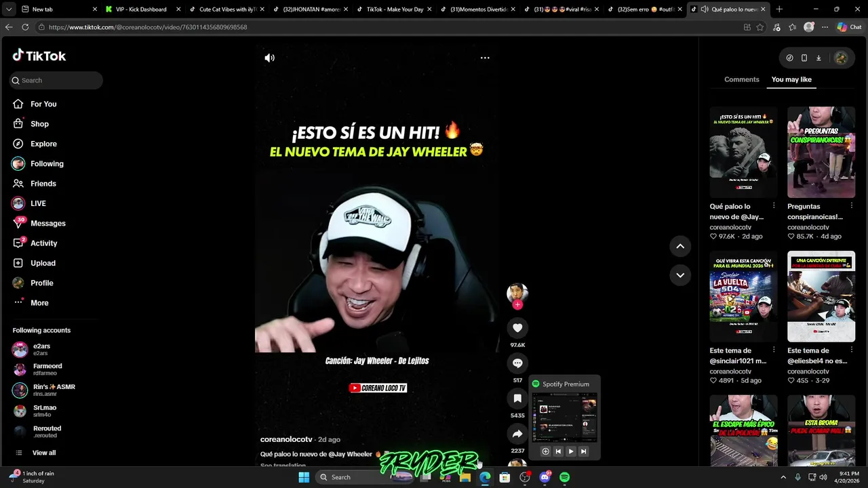Screen dimensions: 868x488
Task: Go to the previous video with up chevron
Action: (680, 246)
